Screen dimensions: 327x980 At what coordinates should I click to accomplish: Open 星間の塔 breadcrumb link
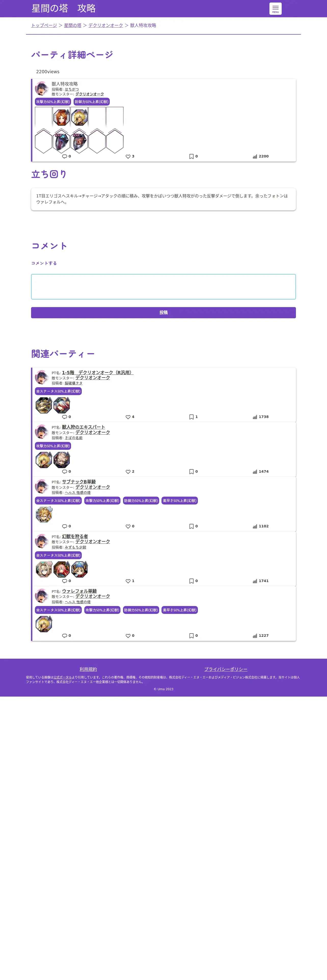(x=73, y=25)
